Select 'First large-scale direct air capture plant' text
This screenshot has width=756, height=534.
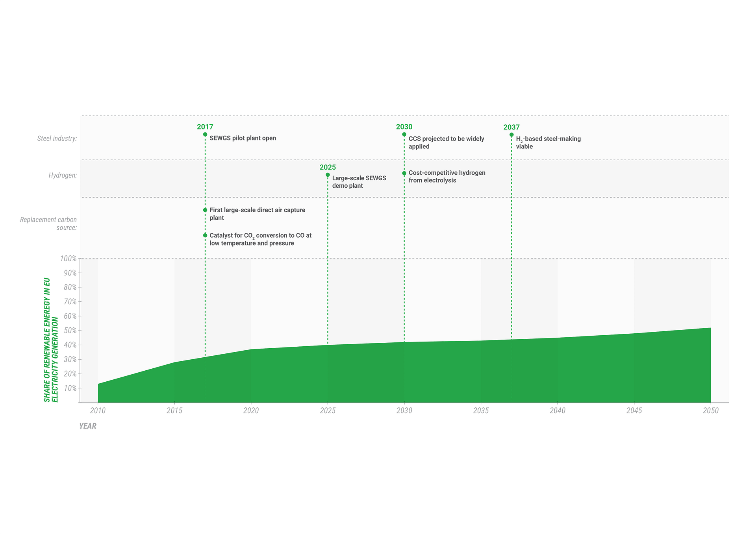tap(257, 214)
